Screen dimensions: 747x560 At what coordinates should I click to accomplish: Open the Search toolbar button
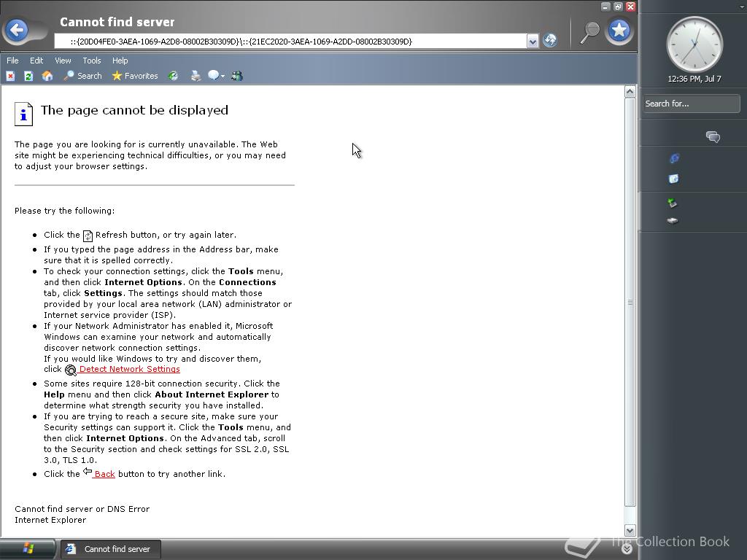coord(83,76)
